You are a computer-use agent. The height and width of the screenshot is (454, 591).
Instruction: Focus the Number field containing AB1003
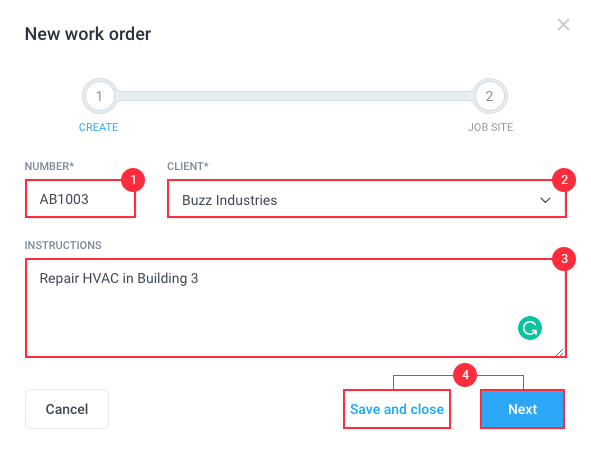click(80, 199)
